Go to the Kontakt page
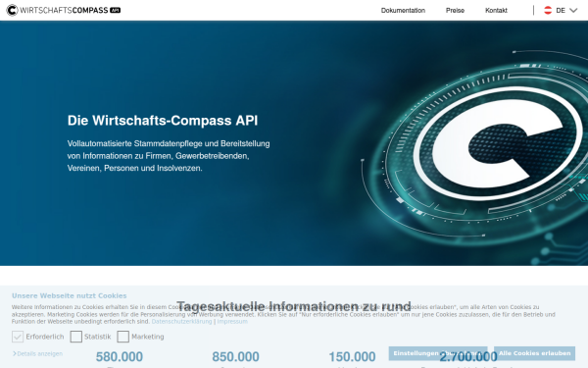Viewport: 588px width, 368px height. point(496,11)
